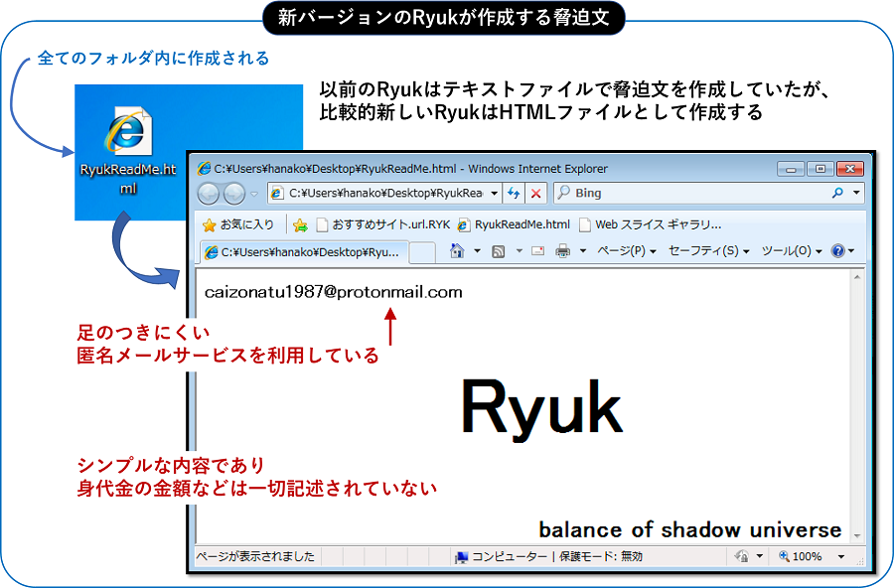
Task: Click the Print icon on the command bar
Action: (562, 250)
